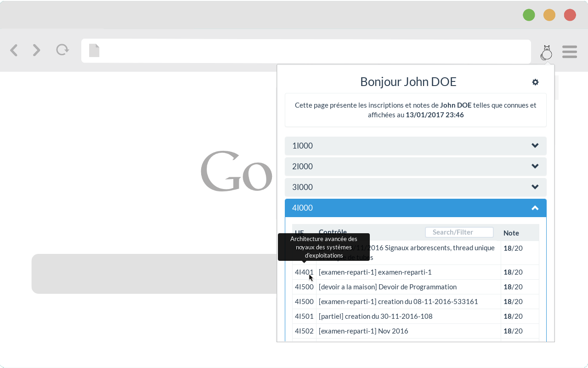This screenshot has height=368, width=588.
Task: Collapse the 4I000 section
Action: pos(416,208)
